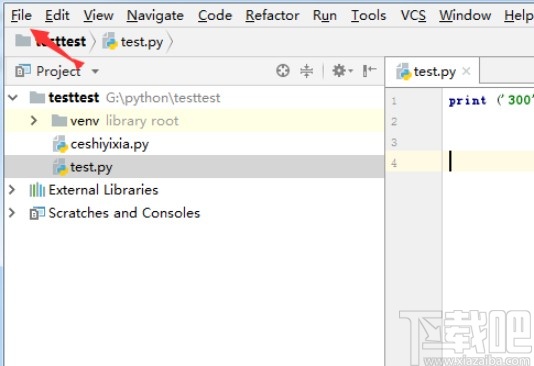Image resolution: width=534 pixels, height=366 pixels.
Task: Open the Project panel gear settings icon
Action: tap(342, 71)
